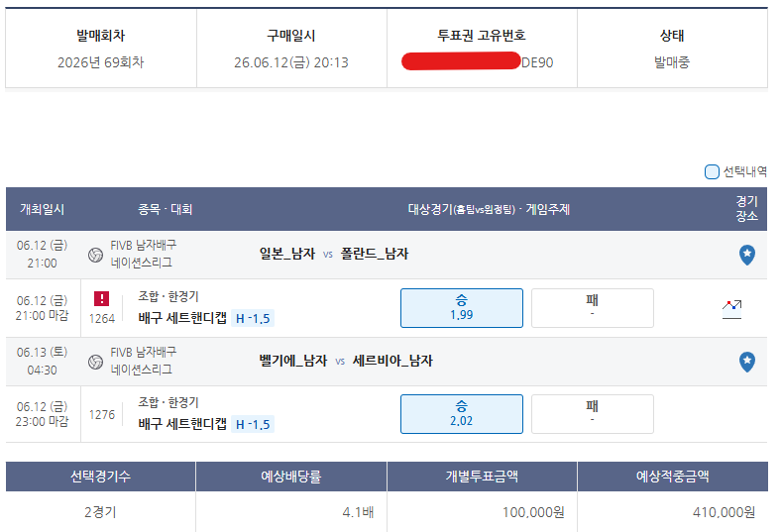The height and width of the screenshot is (532, 781).
Task: Select 승 1.99 for Japan match
Action: tap(461, 308)
